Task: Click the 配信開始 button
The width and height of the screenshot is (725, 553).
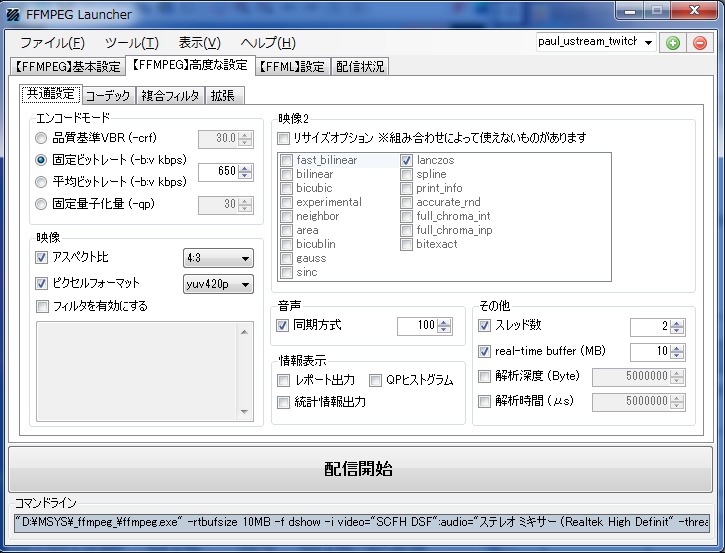Action: 360,469
